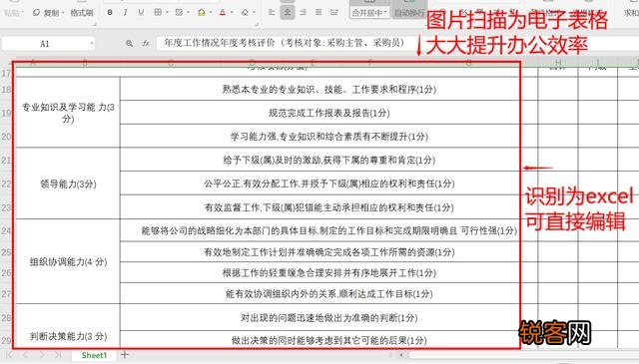This screenshot has width=639, height=364.
Task: Select row header 28
Action: coord(6,317)
